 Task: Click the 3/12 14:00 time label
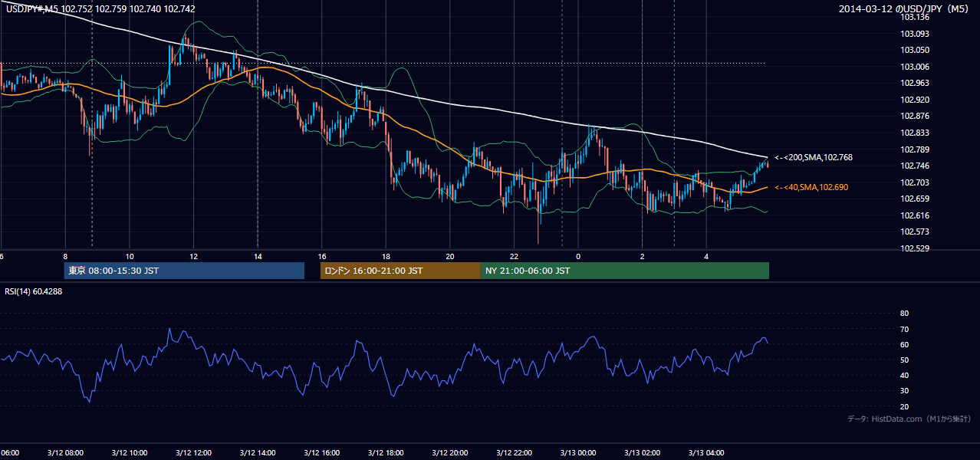[x=257, y=453]
